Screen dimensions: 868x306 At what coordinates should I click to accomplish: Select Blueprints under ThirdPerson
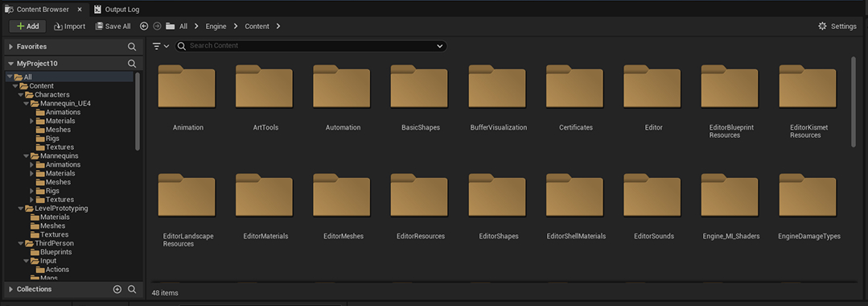coord(56,252)
